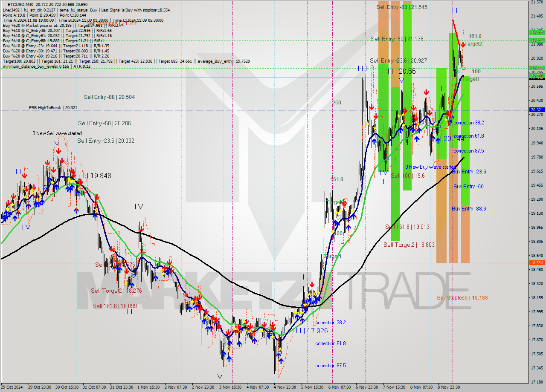Screen dimensions: 546x392
Task: Click 'Sell Entry -50 | 20.206' label
Action: [104, 124]
